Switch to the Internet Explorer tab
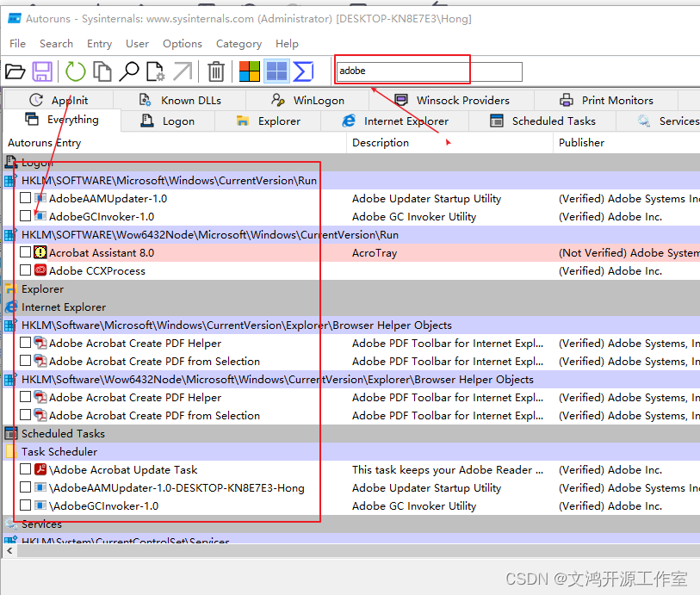Screen dimensions: 700x595 coord(395,121)
